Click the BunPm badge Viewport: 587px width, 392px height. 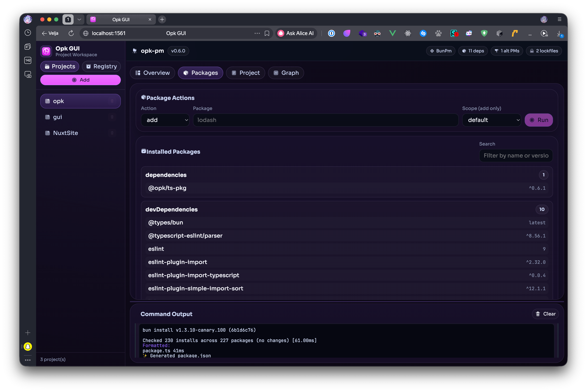441,51
